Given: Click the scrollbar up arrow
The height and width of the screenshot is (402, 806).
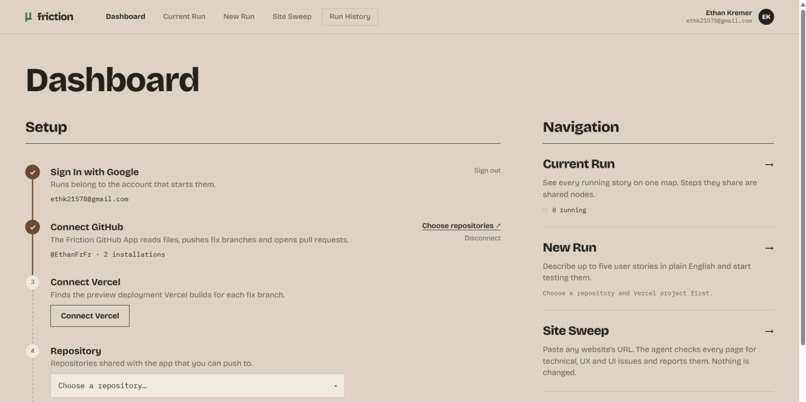Looking at the screenshot, I should (802, 4).
